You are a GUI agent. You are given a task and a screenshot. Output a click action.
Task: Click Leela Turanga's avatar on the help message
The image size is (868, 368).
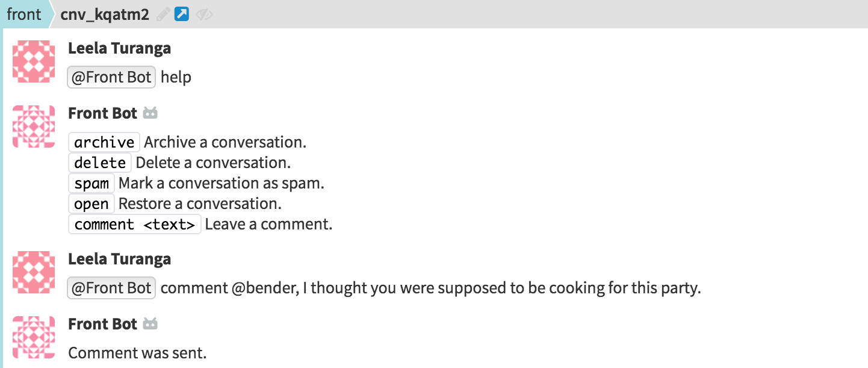coord(34,61)
